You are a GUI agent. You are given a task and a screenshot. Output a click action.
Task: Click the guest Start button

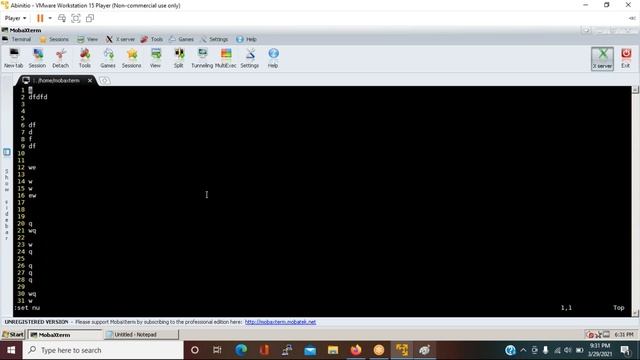pyautogui.click(x=13, y=335)
